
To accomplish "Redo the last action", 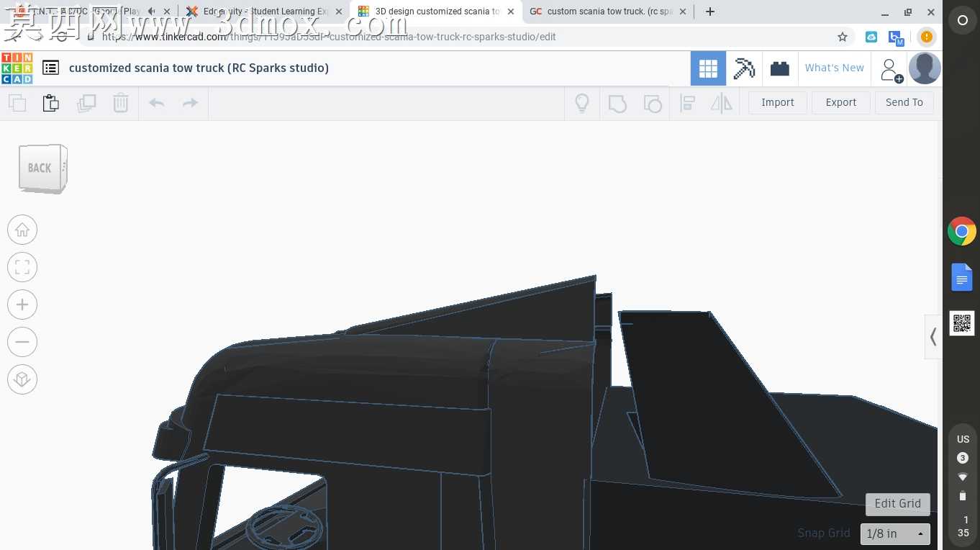I will pos(190,103).
